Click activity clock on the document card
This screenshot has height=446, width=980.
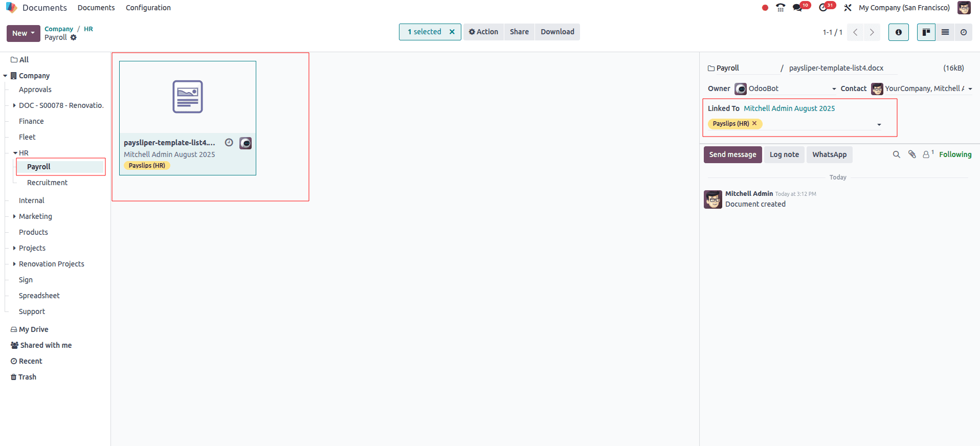[229, 143]
